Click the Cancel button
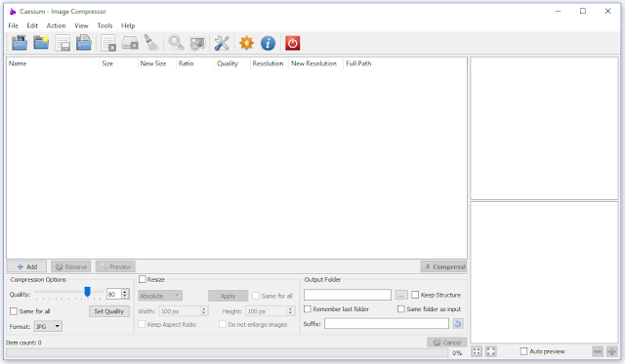Screen dimensions: 625x364 [447, 343]
